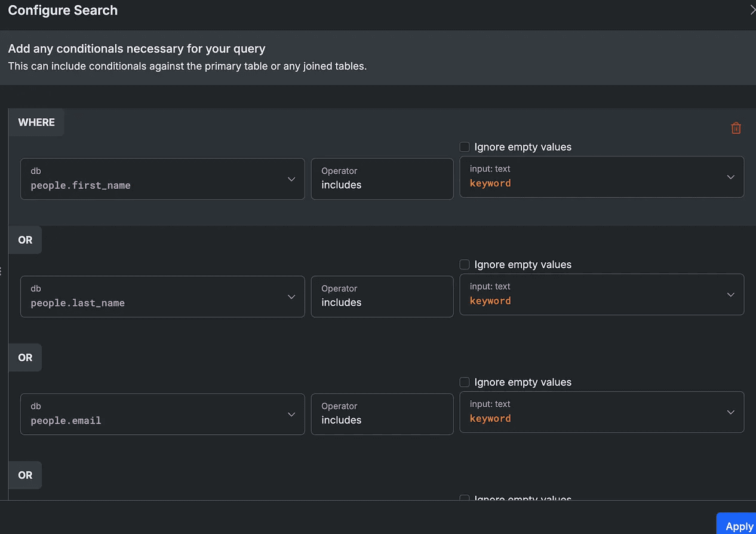Change the includes operator for last_name

point(382,296)
